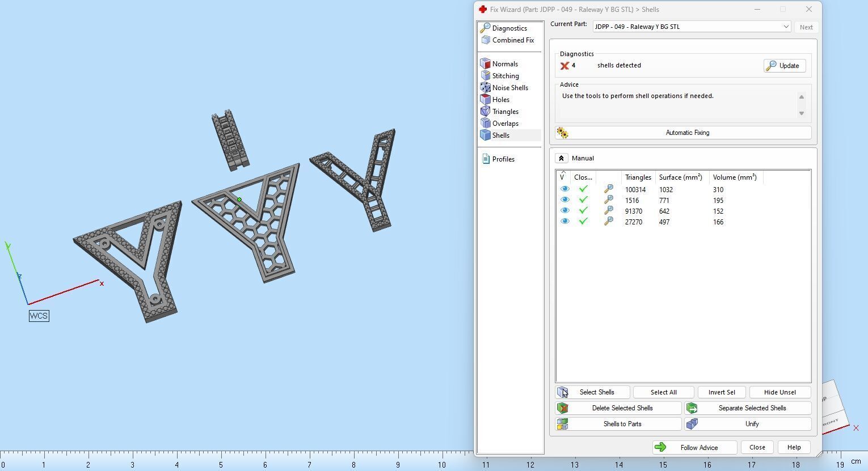Sort shells by Closed column header

[x=583, y=177]
